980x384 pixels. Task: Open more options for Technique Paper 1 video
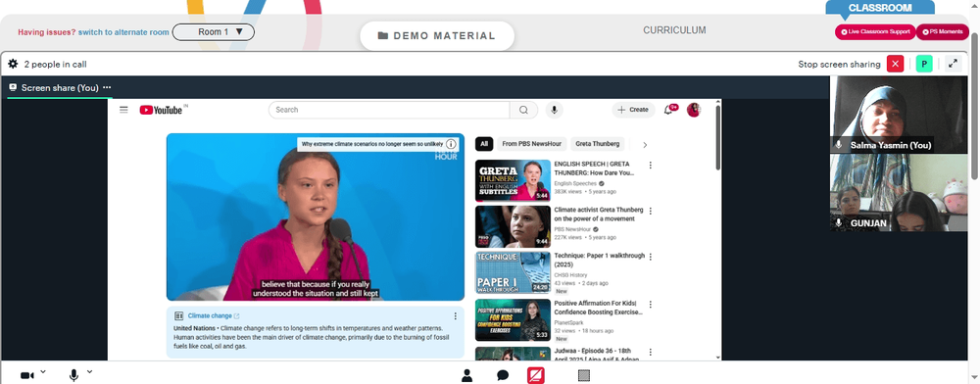pos(650,257)
